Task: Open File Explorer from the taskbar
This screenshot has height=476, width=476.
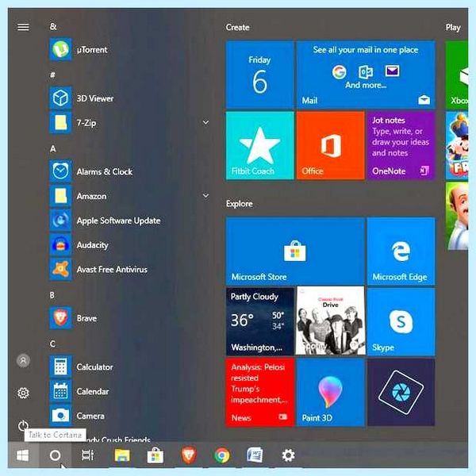Action: pos(122,455)
